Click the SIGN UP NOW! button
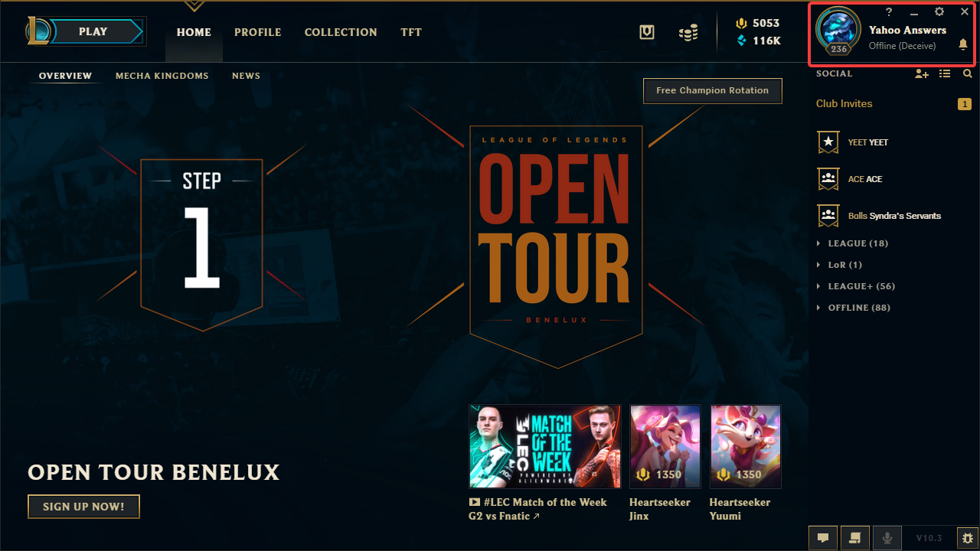 [83, 507]
